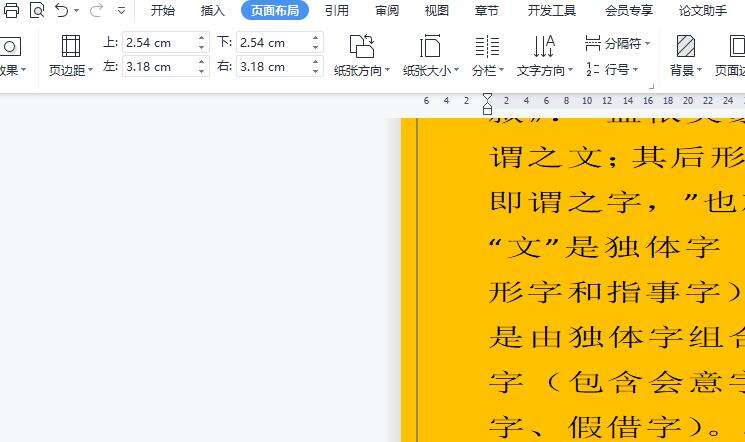Screen dimensions: 745x442
Task: Click the print icon in quick access toolbar
Action: point(11,11)
